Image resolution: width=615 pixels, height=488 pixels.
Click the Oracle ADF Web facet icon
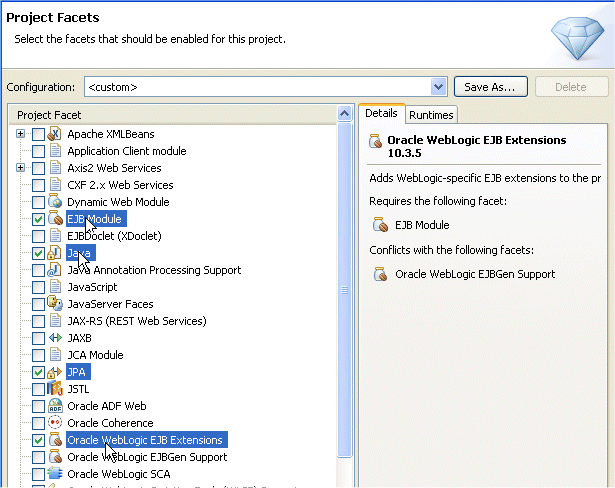tap(56, 406)
